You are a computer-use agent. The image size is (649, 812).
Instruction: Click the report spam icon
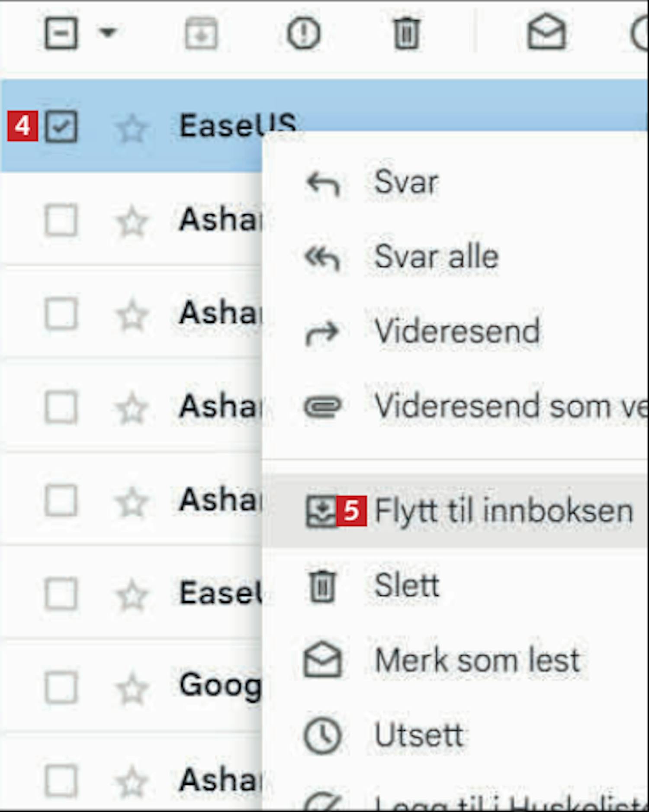coord(304,33)
